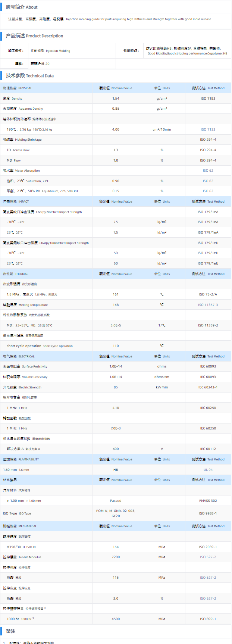Viewport: 232px width, 644px height.
Task: Click ISO 62 link for Saturation 73°F row
Action: (208, 181)
